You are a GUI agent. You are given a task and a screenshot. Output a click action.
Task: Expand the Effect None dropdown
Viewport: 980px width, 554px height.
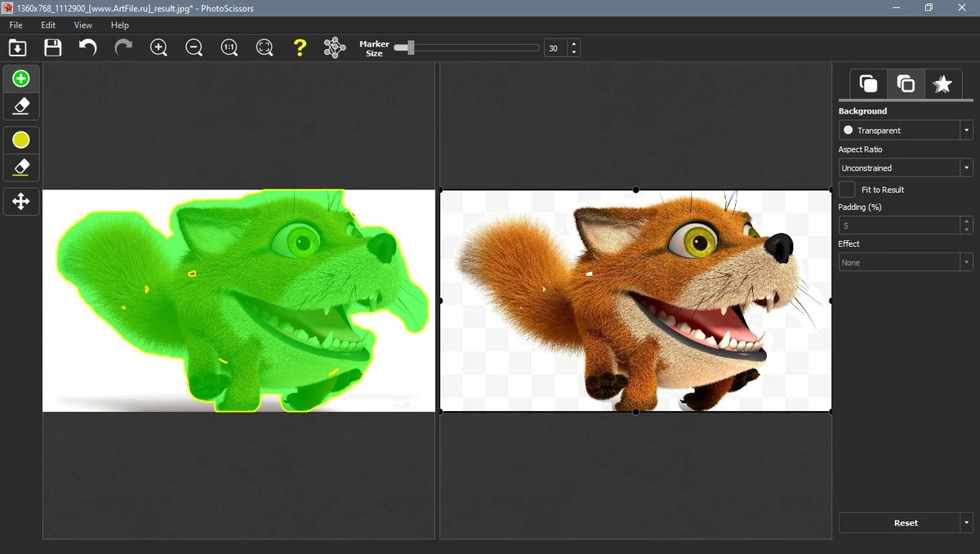click(x=966, y=262)
